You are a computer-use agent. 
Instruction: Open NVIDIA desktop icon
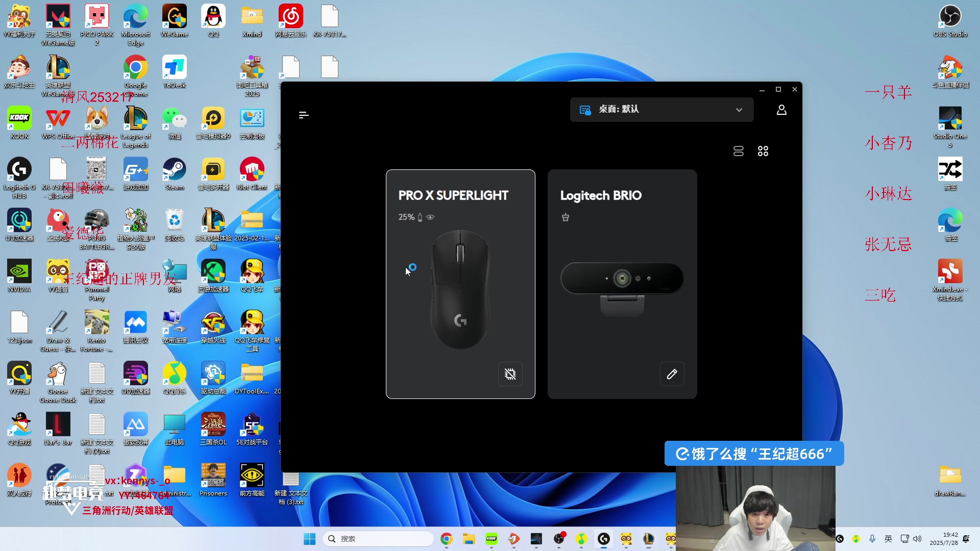click(x=19, y=276)
